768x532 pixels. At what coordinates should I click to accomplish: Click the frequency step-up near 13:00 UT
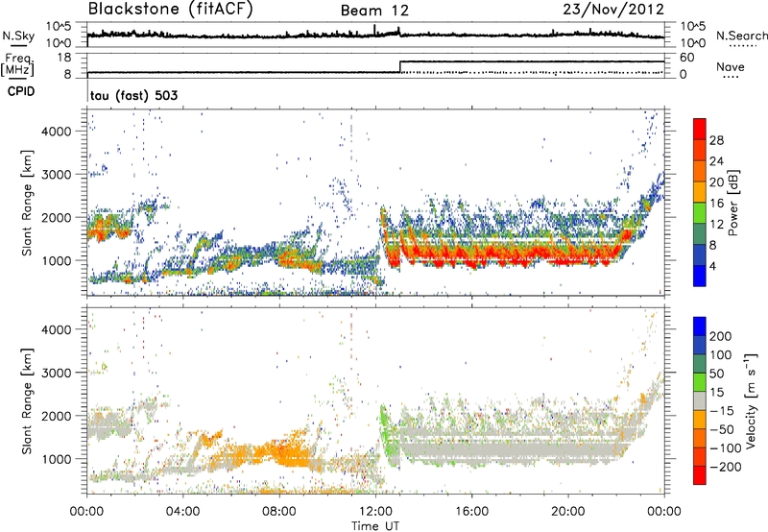tap(400, 66)
